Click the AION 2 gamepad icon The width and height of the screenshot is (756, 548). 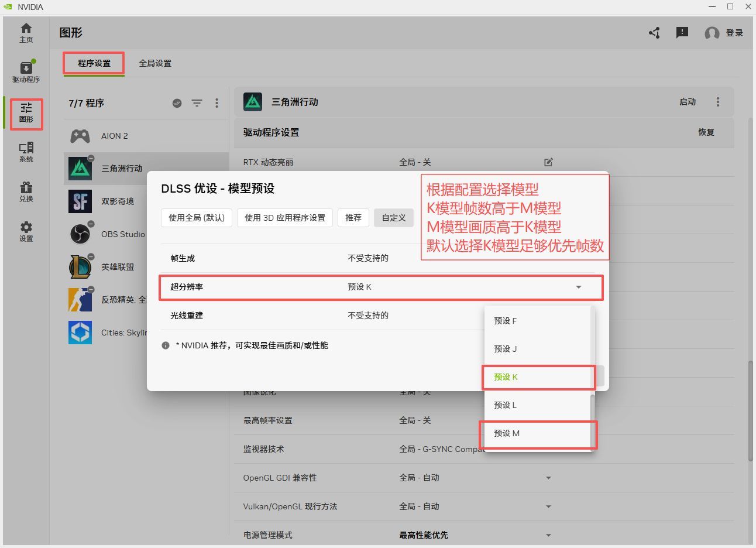pyautogui.click(x=80, y=136)
